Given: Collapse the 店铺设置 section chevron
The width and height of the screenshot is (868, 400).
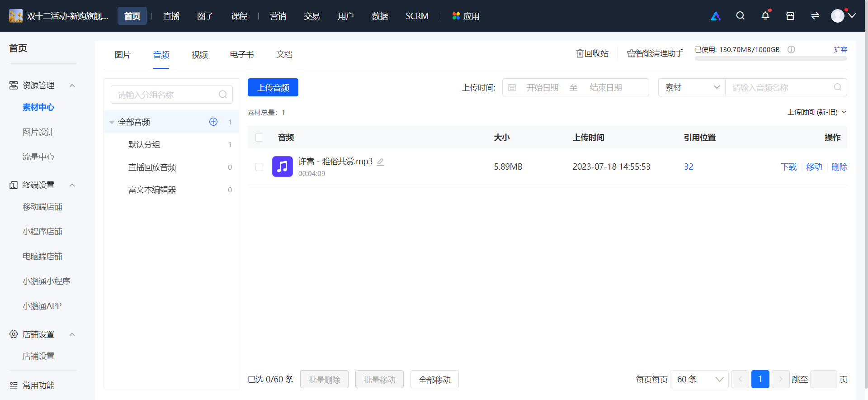Looking at the screenshot, I should [x=72, y=334].
